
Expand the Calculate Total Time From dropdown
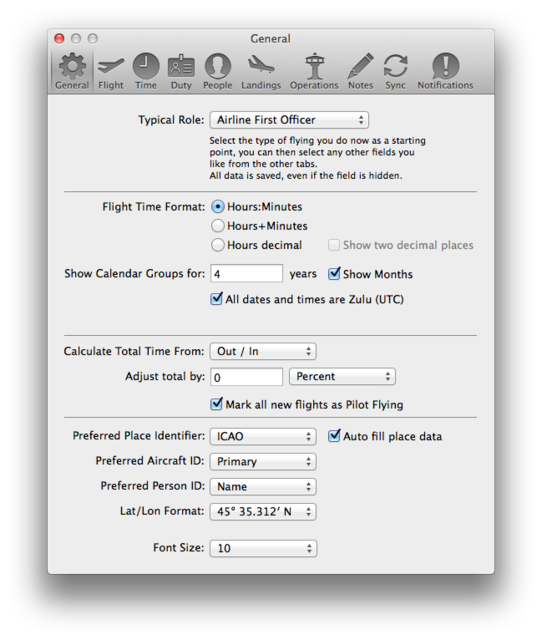pos(263,351)
